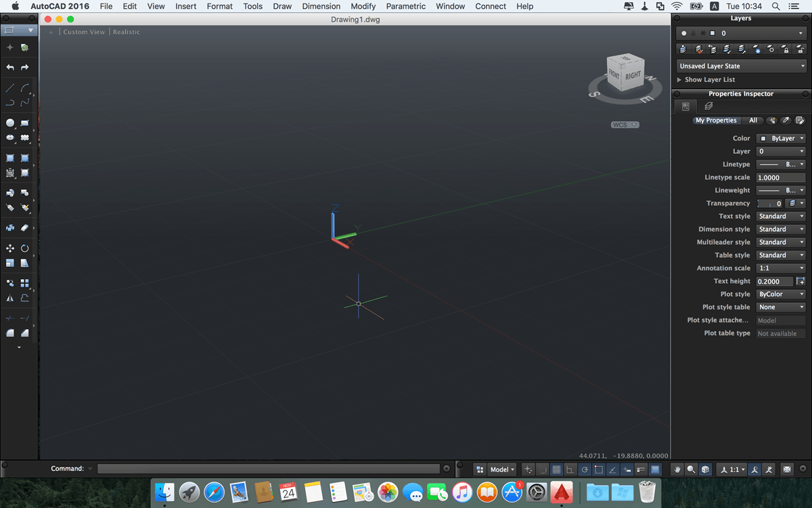Click the eyedropper Match Properties icon

coord(786,121)
